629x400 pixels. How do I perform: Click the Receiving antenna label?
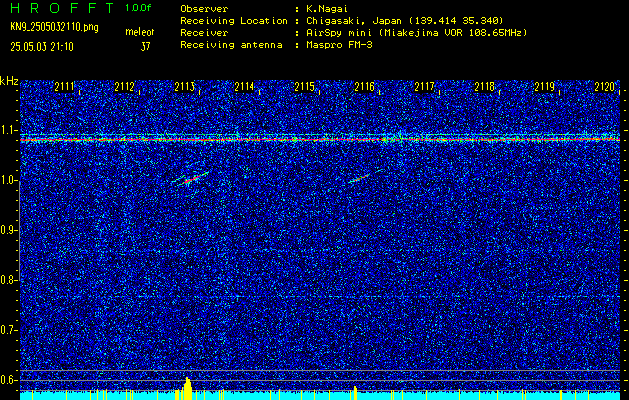coord(231,45)
